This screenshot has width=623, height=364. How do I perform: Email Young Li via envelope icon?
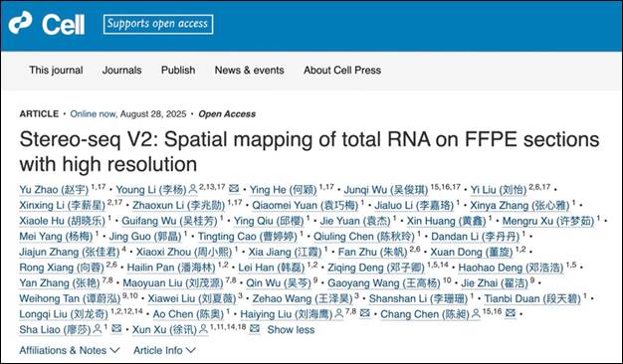tap(234, 189)
